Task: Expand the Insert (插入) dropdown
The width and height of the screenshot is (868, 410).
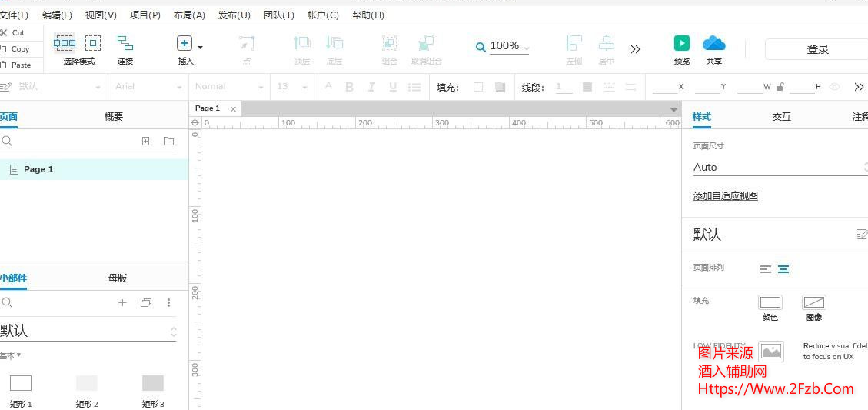Action: point(200,47)
